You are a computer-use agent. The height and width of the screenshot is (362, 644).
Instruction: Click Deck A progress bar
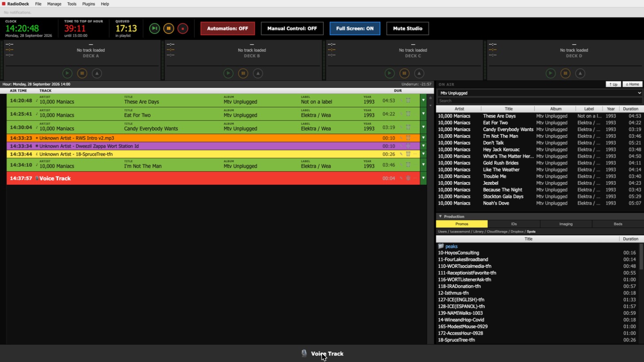tap(82, 66)
